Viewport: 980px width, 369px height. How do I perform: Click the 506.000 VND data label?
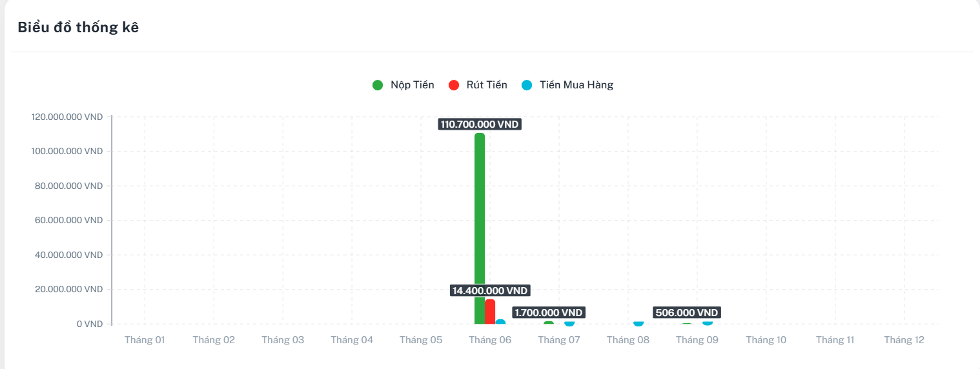coord(687,313)
